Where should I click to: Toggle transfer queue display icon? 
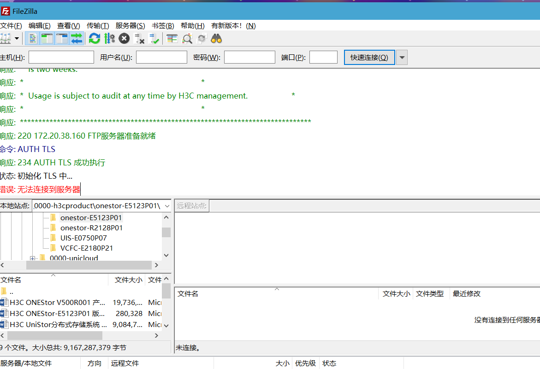pos(77,39)
